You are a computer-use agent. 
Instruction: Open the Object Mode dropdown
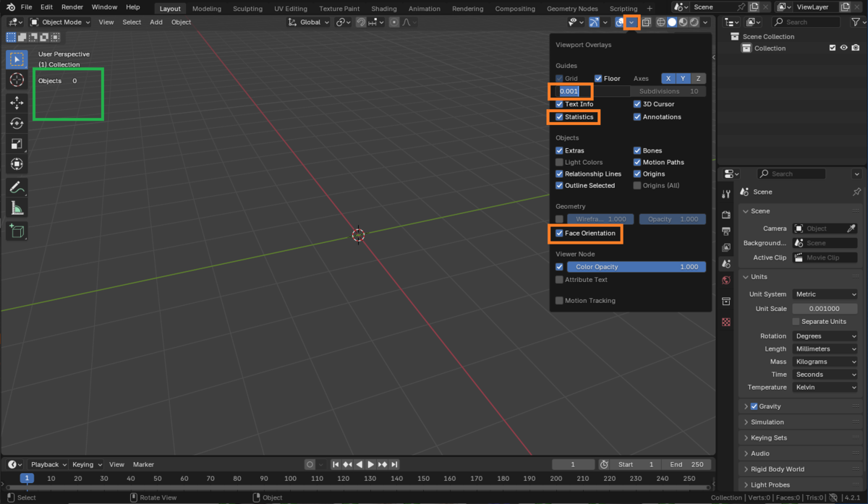coord(60,22)
